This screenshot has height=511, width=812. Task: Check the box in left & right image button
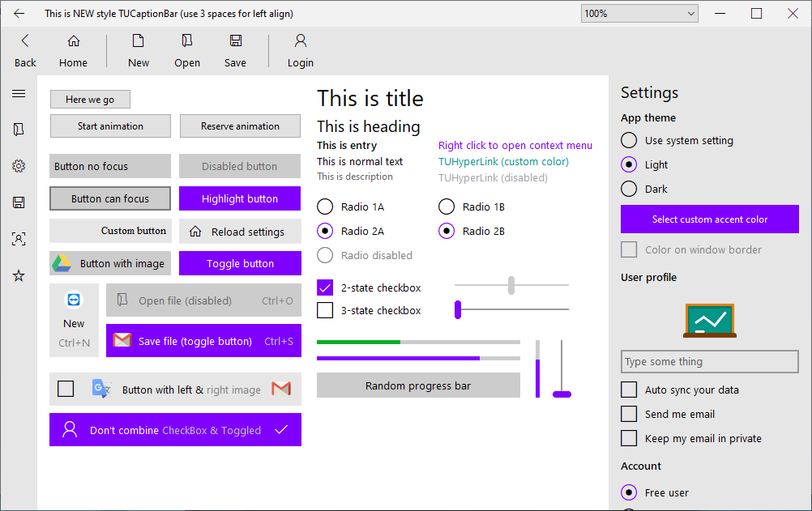point(66,389)
